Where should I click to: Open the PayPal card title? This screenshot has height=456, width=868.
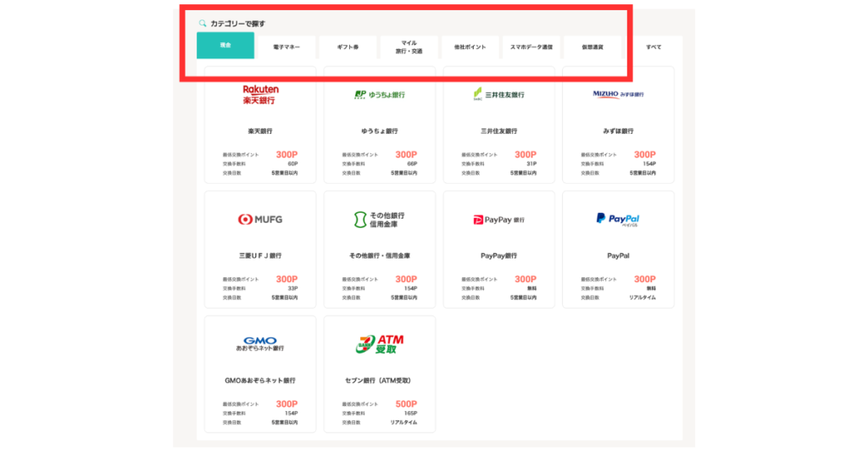[x=618, y=256]
